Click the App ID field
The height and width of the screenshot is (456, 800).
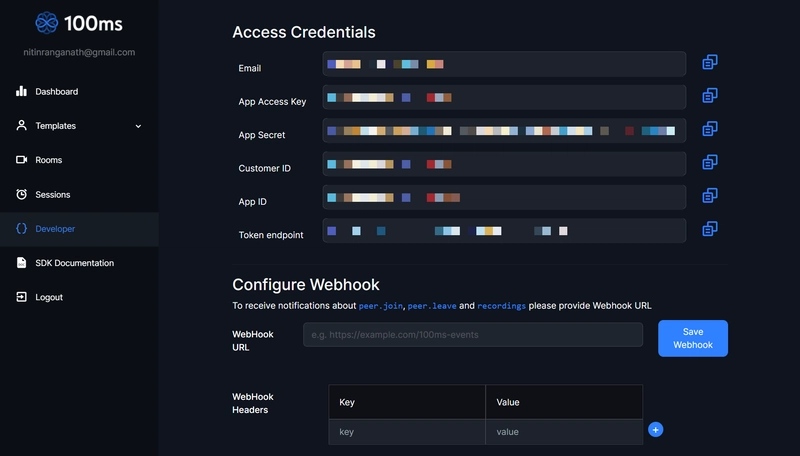pos(504,197)
